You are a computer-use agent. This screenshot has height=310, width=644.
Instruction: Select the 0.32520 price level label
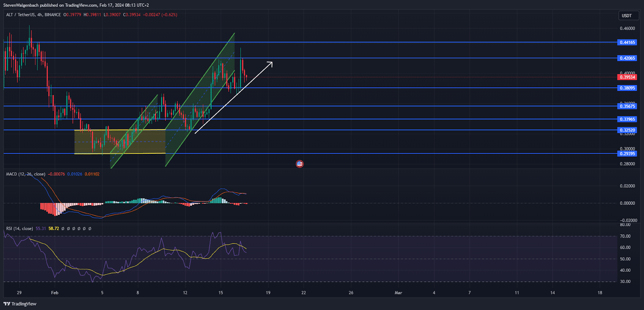[627, 130]
